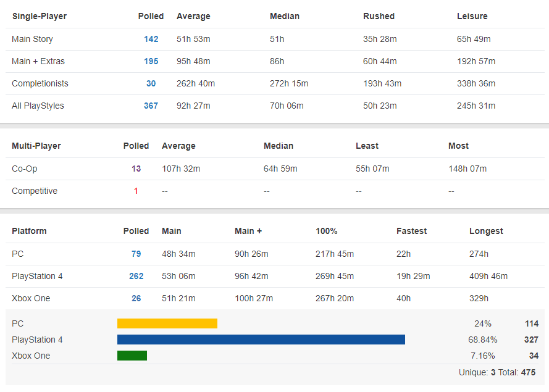Click the 79 polled link for PC
This screenshot has width=549, height=392.
click(136, 254)
